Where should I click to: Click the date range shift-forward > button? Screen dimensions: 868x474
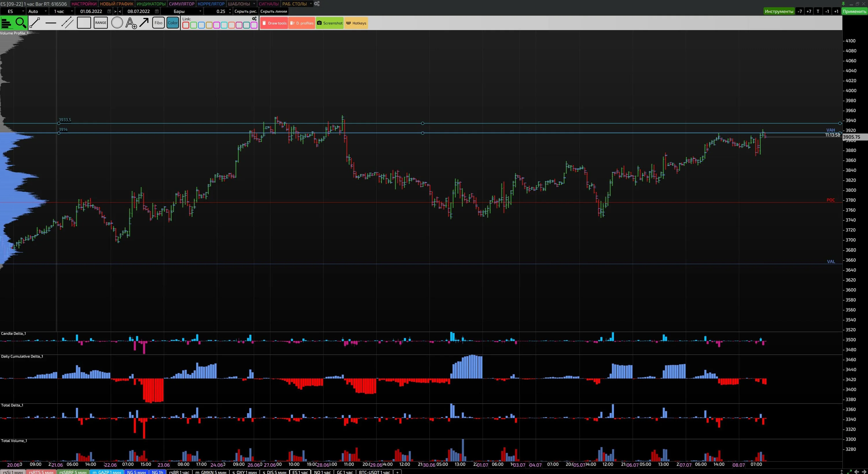pyautogui.click(x=115, y=11)
